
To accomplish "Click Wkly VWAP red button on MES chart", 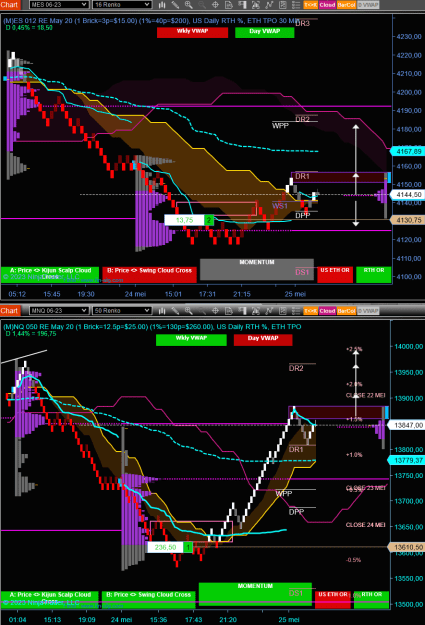I will (192, 32).
